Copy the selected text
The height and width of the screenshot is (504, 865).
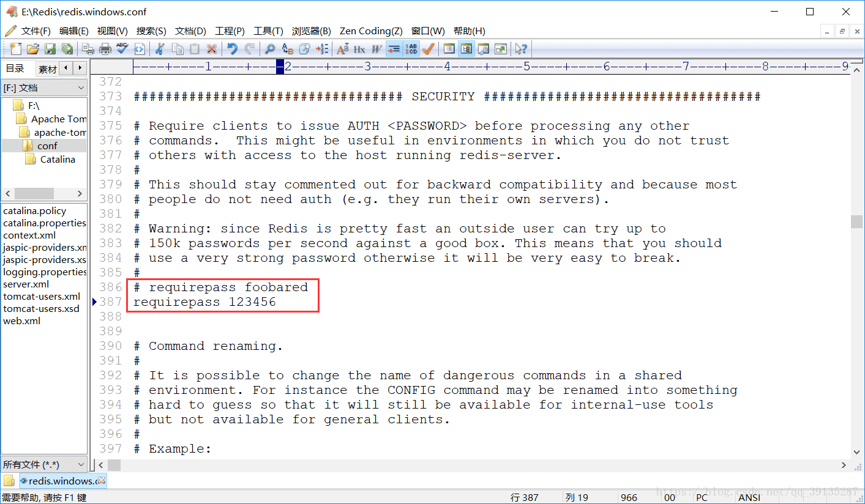(177, 49)
